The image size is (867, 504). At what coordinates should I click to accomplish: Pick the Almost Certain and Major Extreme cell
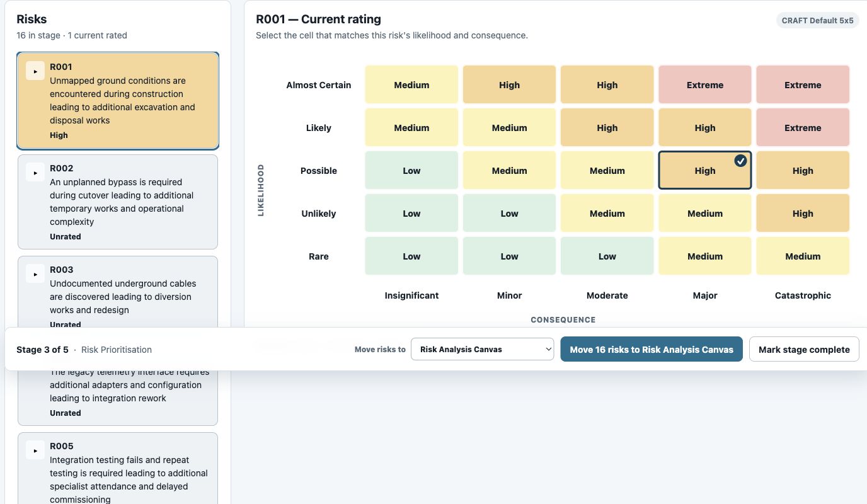pos(705,84)
